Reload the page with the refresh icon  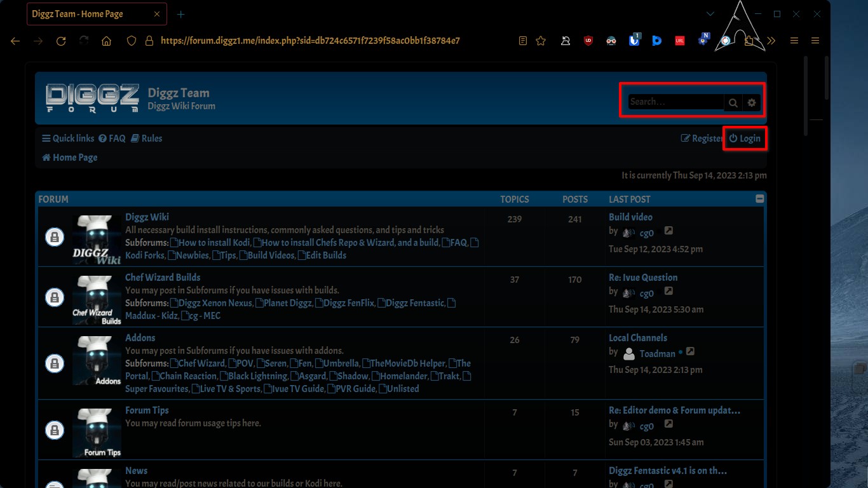click(x=61, y=41)
